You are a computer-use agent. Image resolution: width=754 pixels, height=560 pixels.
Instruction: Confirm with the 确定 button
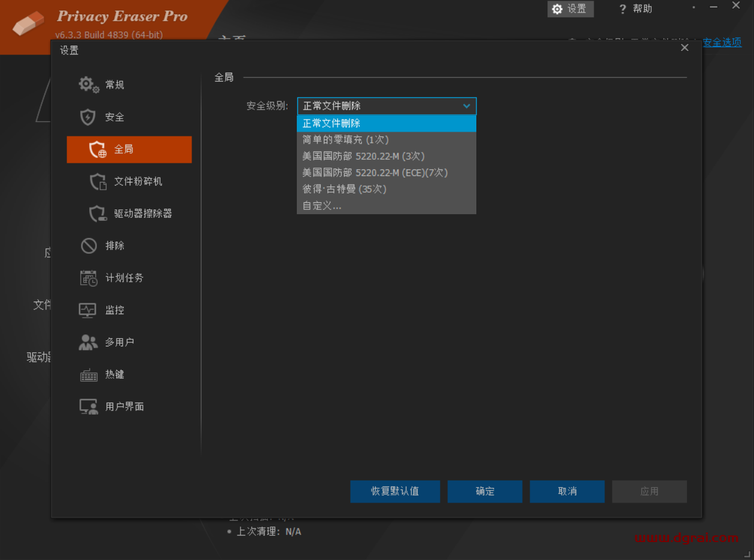pos(485,491)
